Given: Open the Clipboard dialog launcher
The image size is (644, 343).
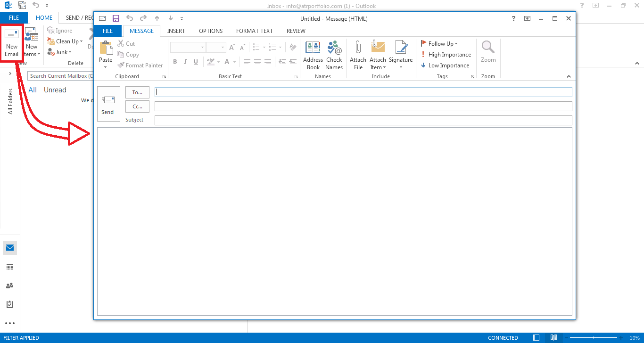Looking at the screenshot, I should coord(165,76).
